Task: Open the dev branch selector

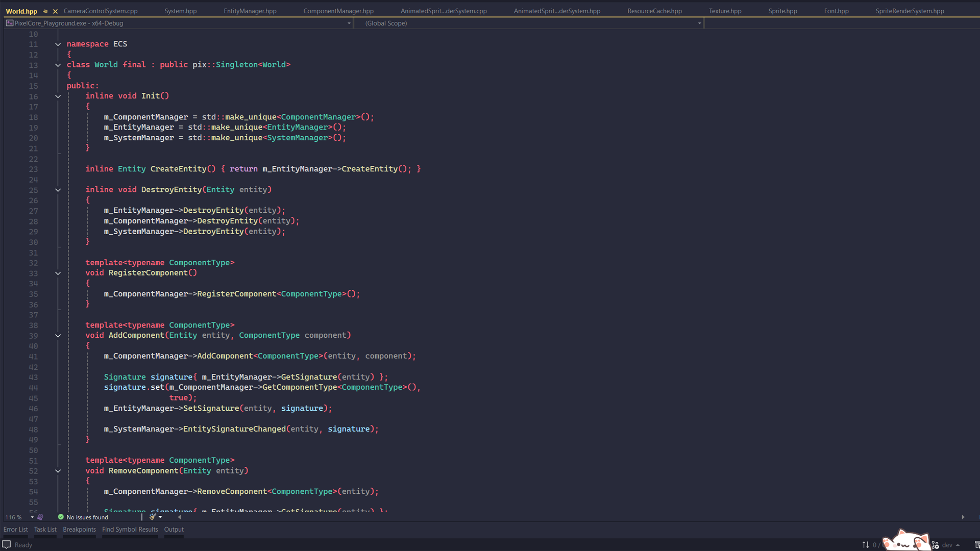Action: [951, 545]
